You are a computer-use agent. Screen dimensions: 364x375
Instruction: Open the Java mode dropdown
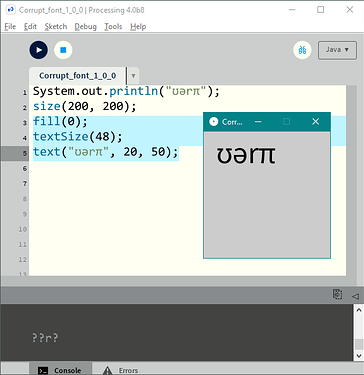[337, 50]
